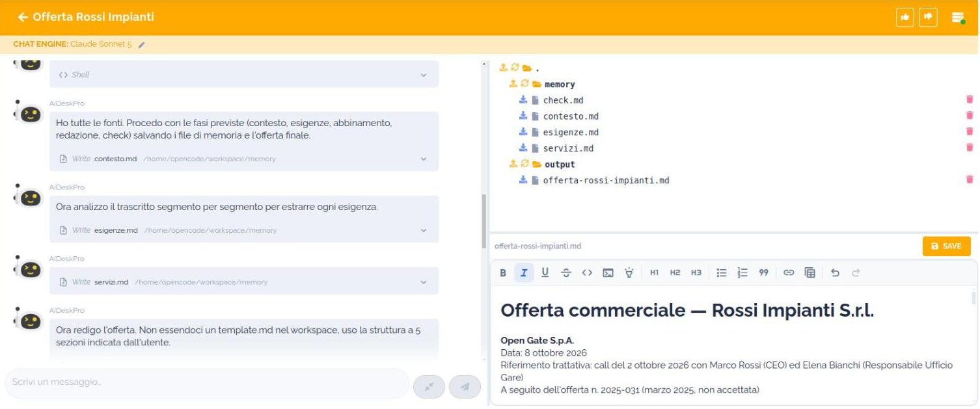Image resolution: width=980 pixels, height=409 pixels.
Task: Place cursor in Offerta commerciale heading
Action: coord(687,310)
